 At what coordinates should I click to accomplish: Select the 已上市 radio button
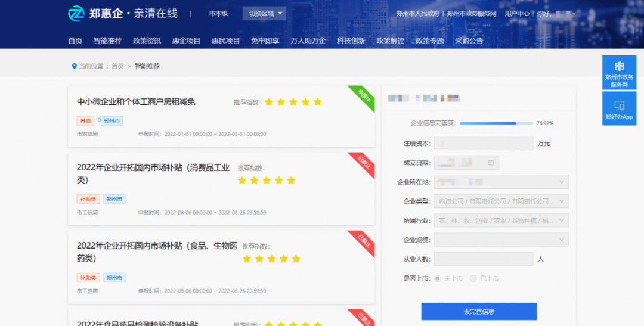(x=473, y=278)
